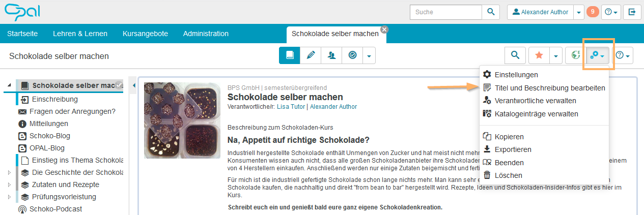Open the help dropdown in the top header

click(610, 12)
